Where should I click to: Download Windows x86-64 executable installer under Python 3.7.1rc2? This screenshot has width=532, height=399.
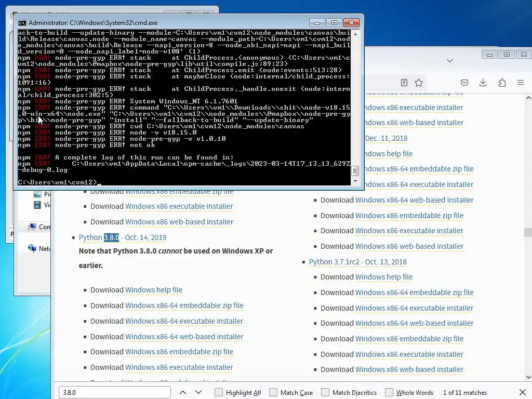click(414, 308)
